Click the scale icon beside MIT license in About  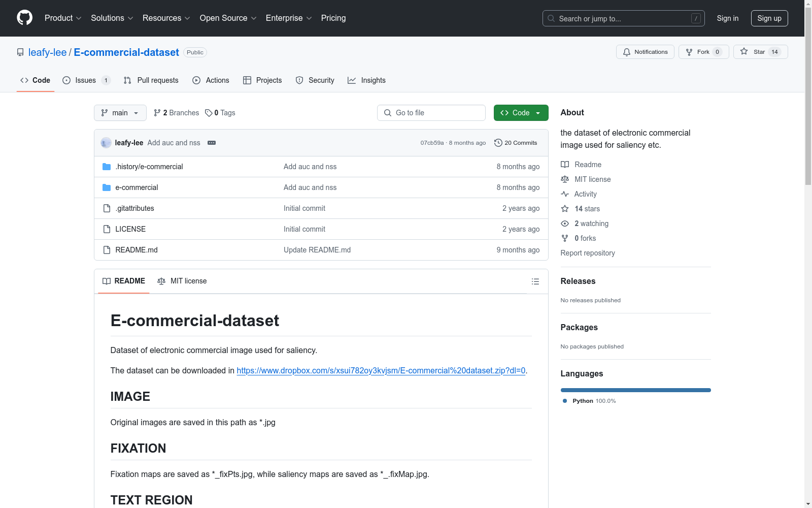(x=565, y=179)
